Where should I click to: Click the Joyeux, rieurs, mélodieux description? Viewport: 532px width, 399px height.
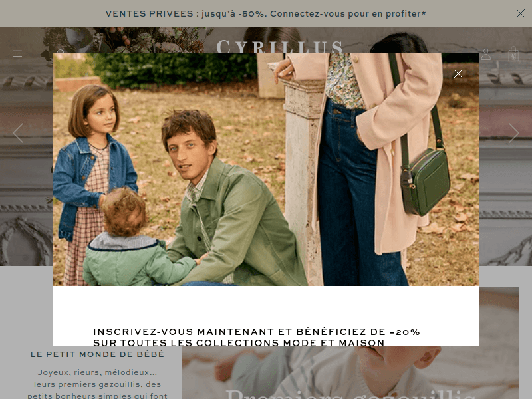[x=97, y=384]
